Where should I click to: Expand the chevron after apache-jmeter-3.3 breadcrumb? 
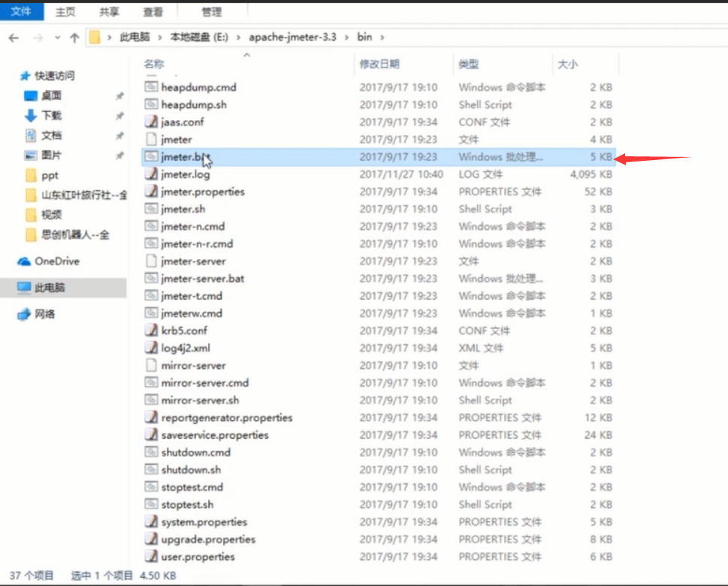click(x=346, y=37)
